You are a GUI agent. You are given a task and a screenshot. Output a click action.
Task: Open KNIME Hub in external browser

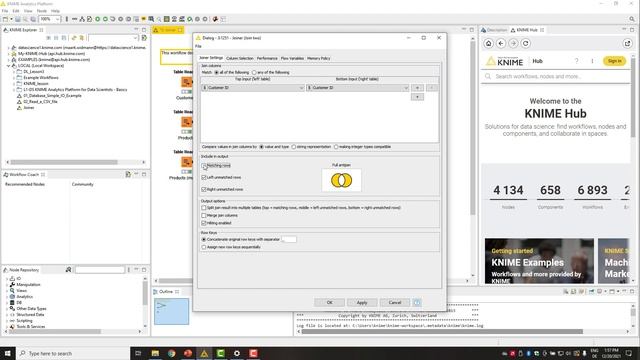(627, 43)
